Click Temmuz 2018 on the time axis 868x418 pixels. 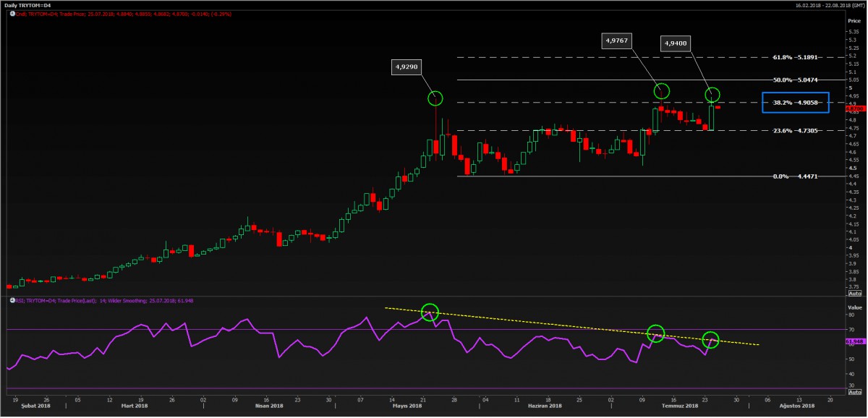pos(681,406)
